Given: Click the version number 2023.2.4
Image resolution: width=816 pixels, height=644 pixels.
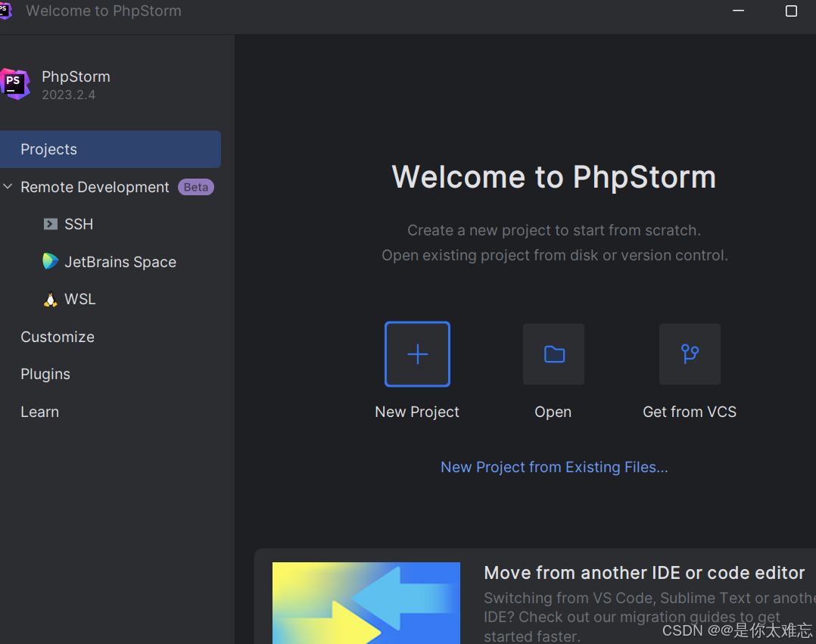Looking at the screenshot, I should point(69,95).
